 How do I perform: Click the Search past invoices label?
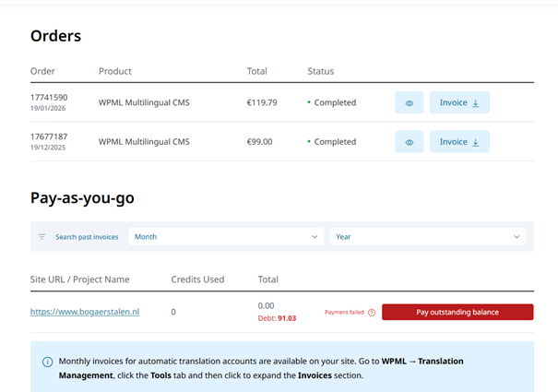tap(87, 237)
